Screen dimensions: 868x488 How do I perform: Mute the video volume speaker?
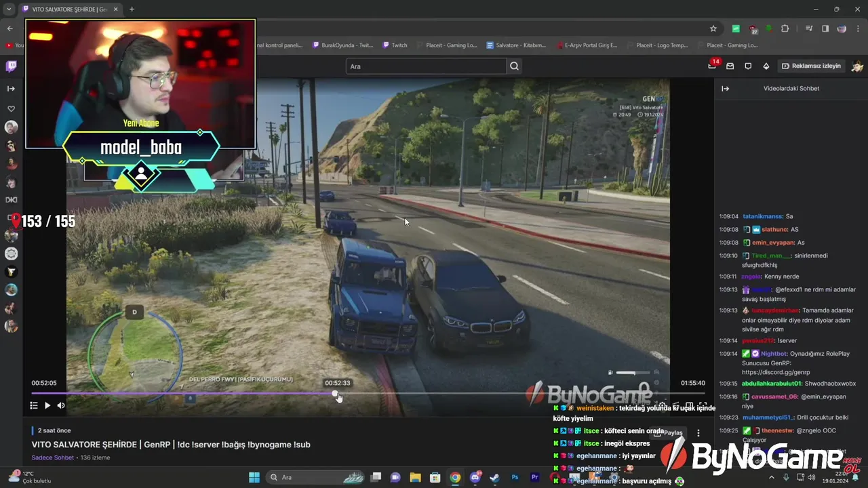pyautogui.click(x=61, y=405)
